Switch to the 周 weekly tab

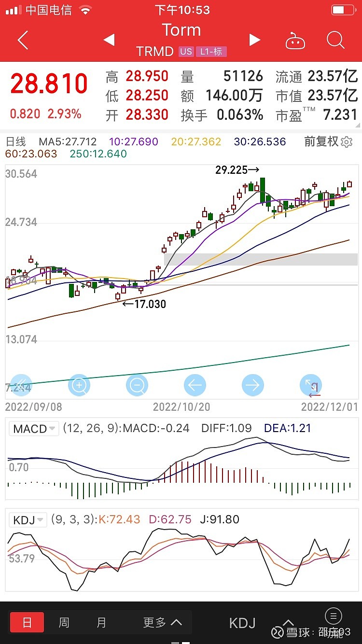pos(64,623)
